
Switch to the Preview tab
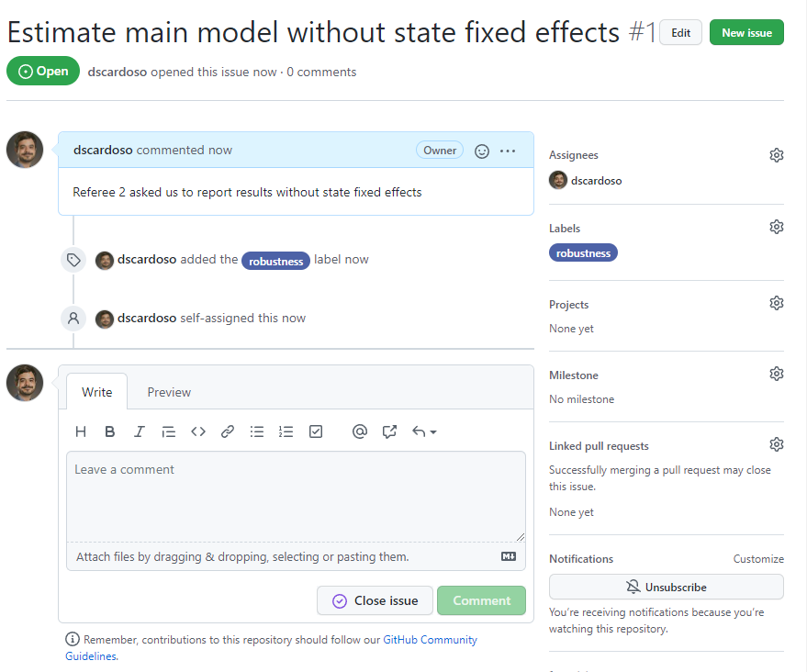169,392
